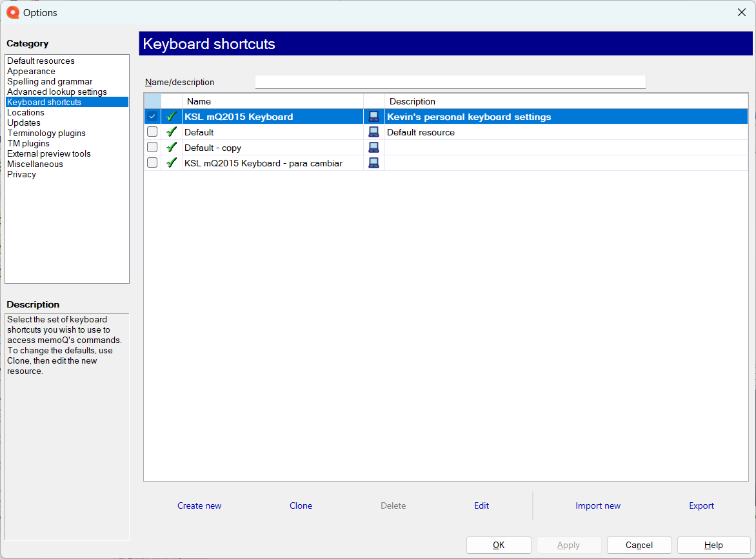Viewport: 756px width, 559px height.
Task: Open External preview tools category
Action: 48,153
